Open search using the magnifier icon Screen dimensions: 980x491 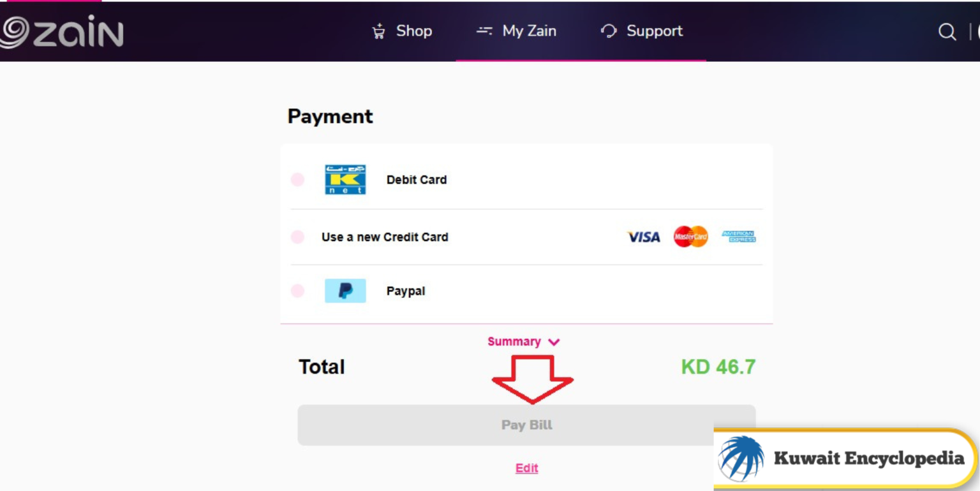point(946,31)
